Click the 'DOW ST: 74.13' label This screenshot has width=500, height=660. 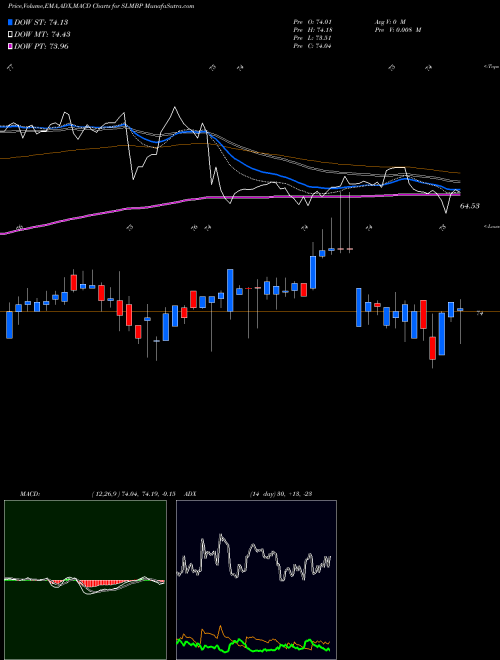point(41,22)
